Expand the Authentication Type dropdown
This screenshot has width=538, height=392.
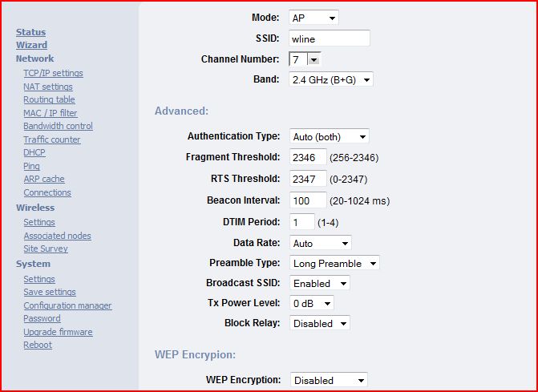pos(329,137)
